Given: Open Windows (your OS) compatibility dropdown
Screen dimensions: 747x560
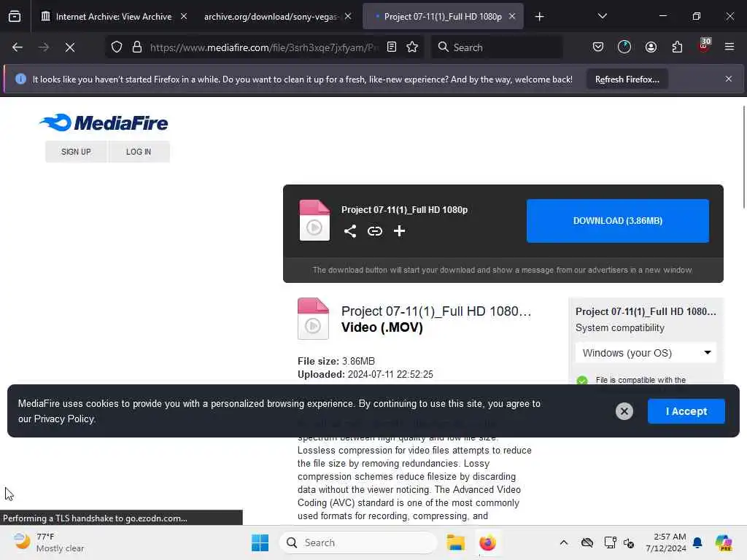Looking at the screenshot, I should tap(646, 353).
